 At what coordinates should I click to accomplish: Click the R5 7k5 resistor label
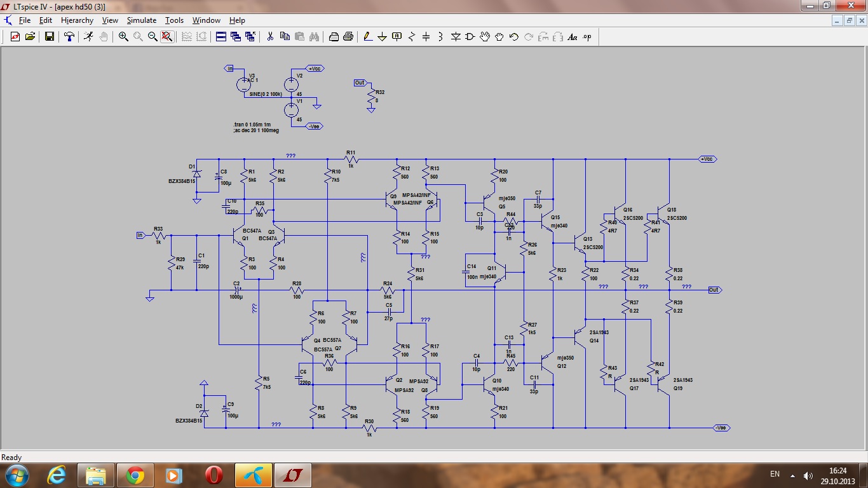[266, 378]
